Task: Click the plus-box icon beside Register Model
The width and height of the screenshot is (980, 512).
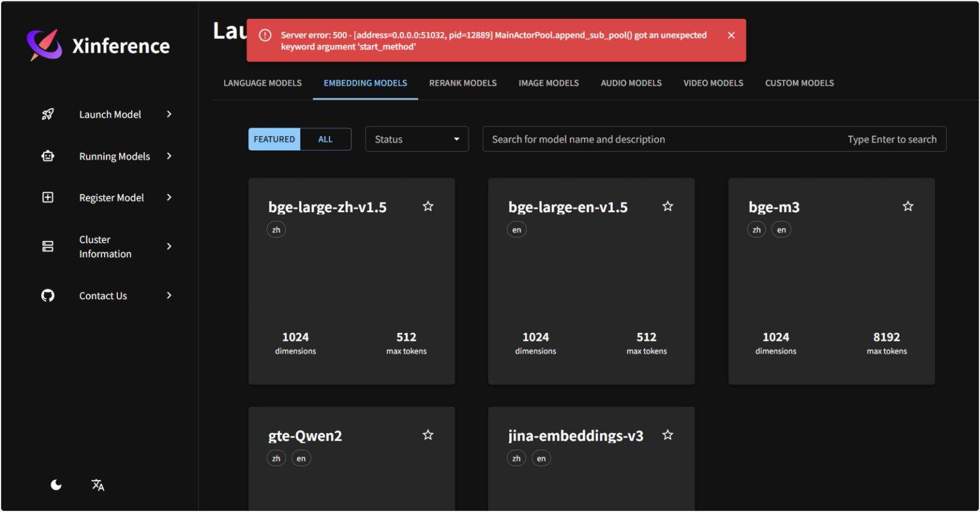Action: pyautogui.click(x=48, y=197)
